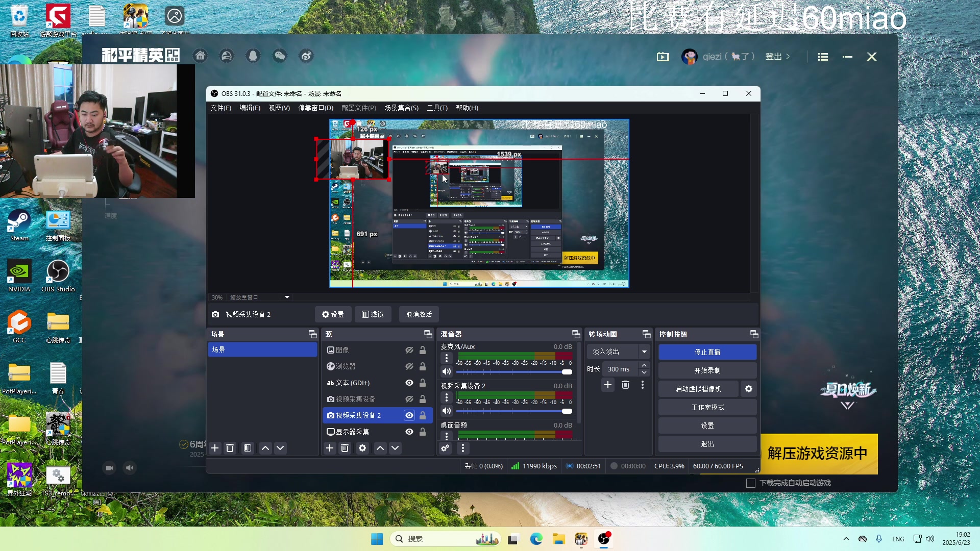Open advanced audio properties gear icon
The width and height of the screenshot is (980, 551).
pos(445,448)
